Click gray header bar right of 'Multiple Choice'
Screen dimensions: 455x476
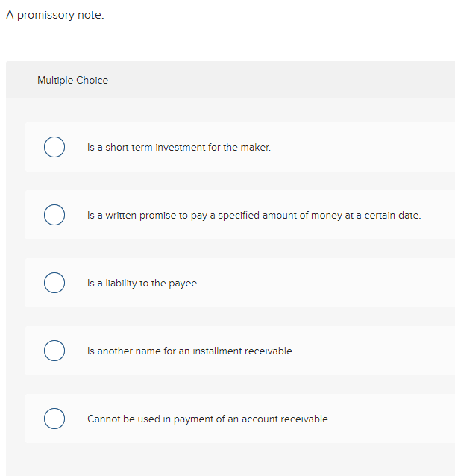point(283,81)
